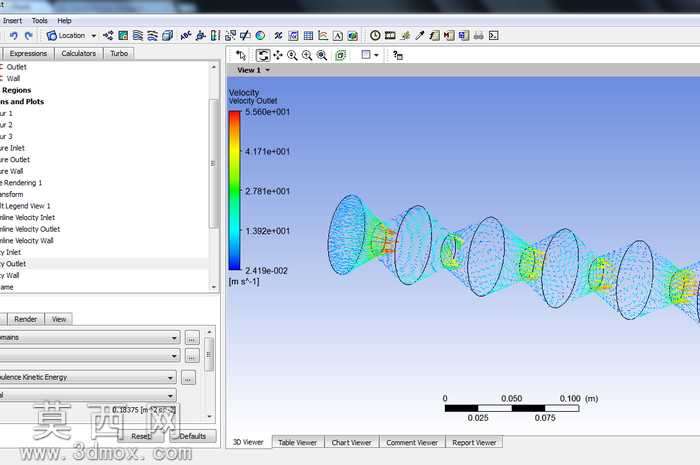Click the Undo arrow icon

point(13,35)
